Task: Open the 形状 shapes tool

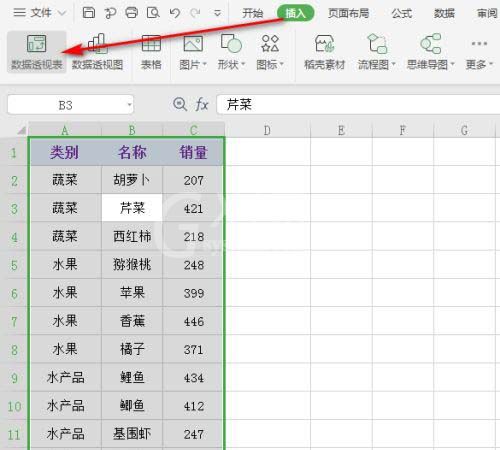Action: coord(231,52)
